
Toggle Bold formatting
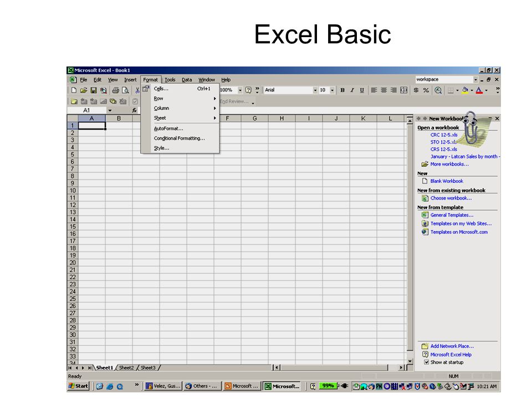(x=342, y=90)
